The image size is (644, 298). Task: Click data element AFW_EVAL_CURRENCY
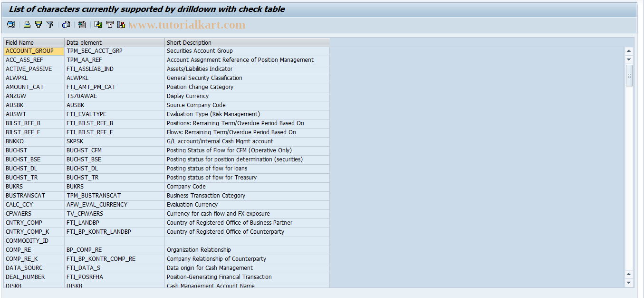[97, 205]
